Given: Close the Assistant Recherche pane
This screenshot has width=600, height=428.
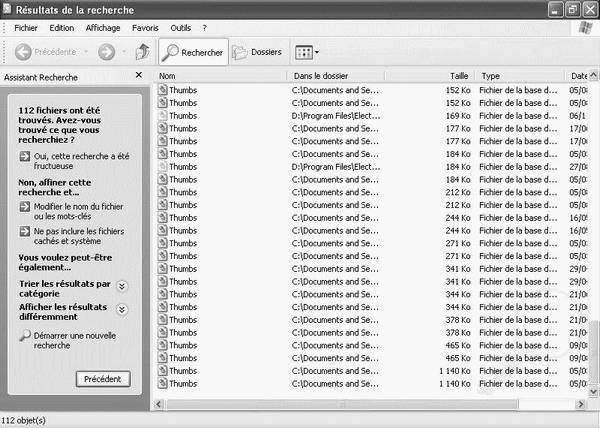Looking at the screenshot, I should [x=140, y=76].
